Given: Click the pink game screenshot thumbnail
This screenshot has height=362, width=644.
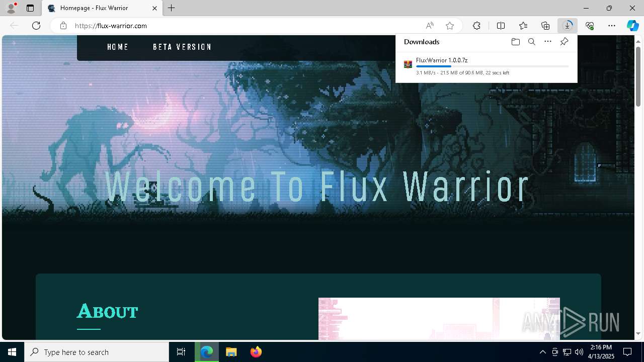Looking at the screenshot, I should coord(439,319).
